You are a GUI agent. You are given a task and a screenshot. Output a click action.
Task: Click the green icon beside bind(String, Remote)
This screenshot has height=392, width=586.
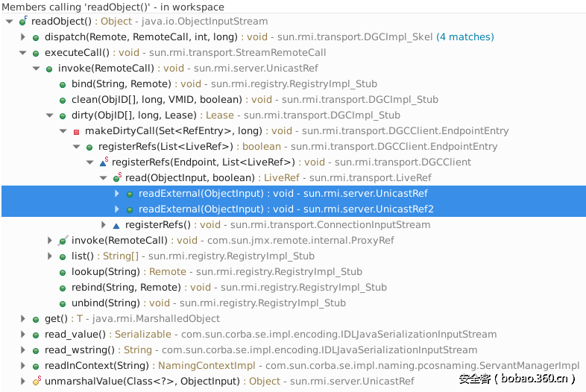[x=63, y=84]
